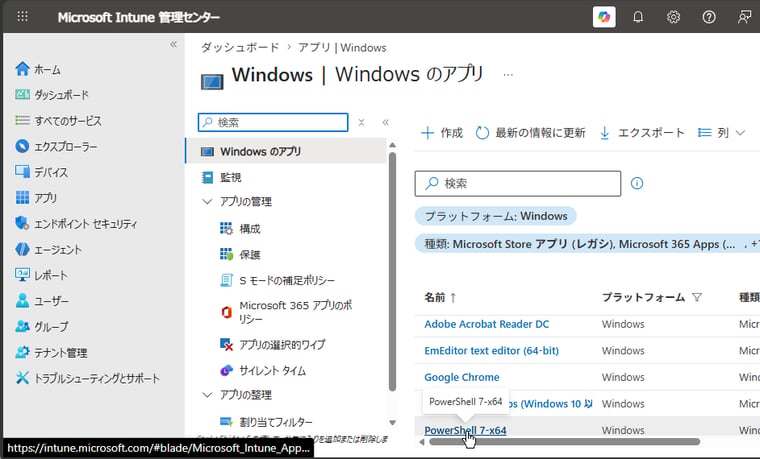Image resolution: width=760 pixels, height=459 pixels.
Task: Open the app launcher grid icon
Action: coord(22,17)
